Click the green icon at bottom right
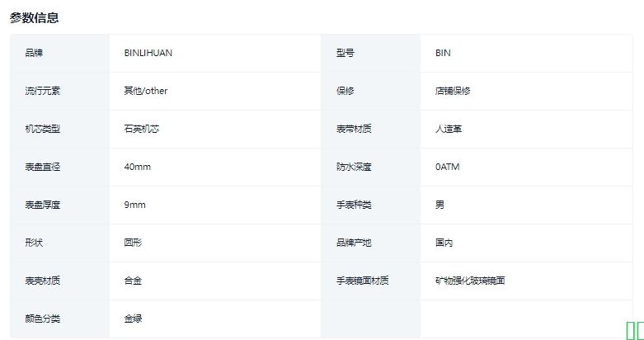This screenshot has height=340, width=644. tap(634, 330)
